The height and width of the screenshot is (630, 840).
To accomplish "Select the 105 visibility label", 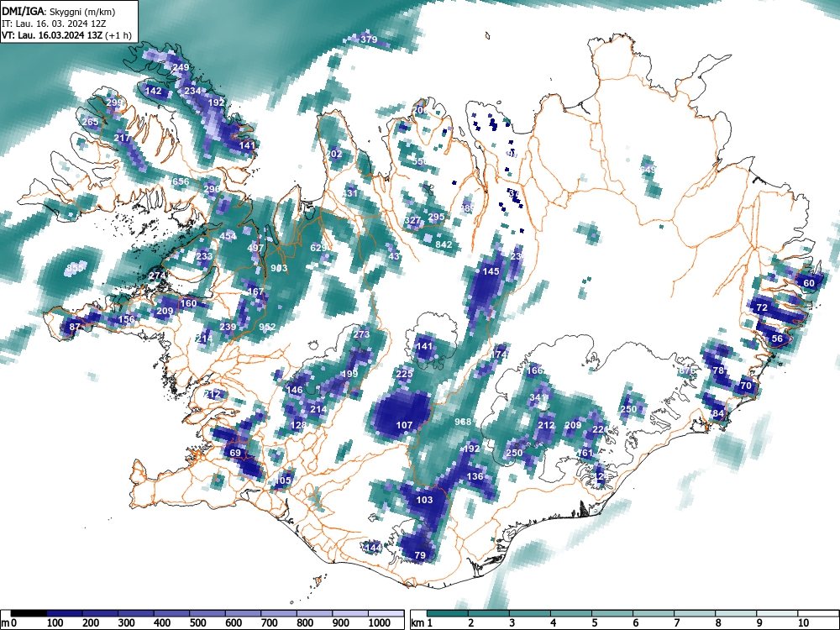I will pos(283,480).
